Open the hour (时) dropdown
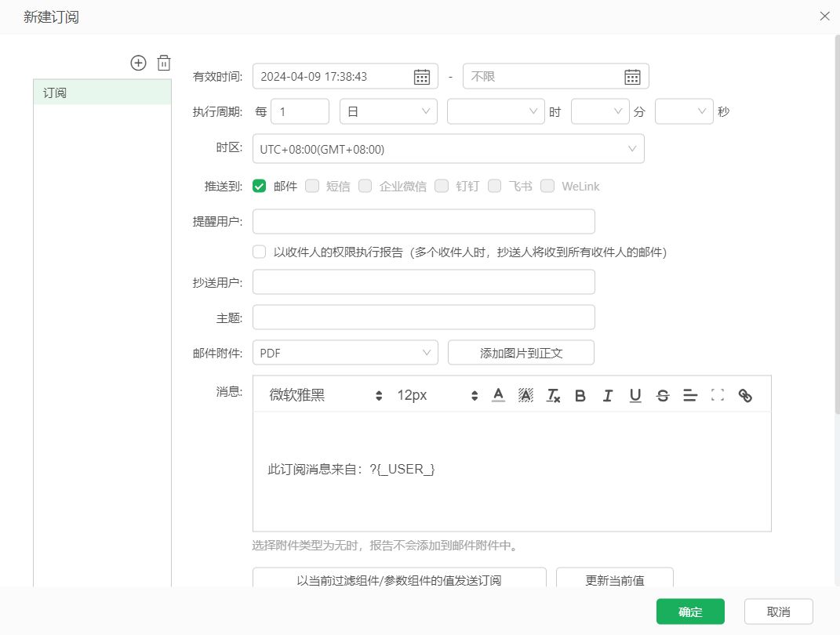 click(x=496, y=111)
